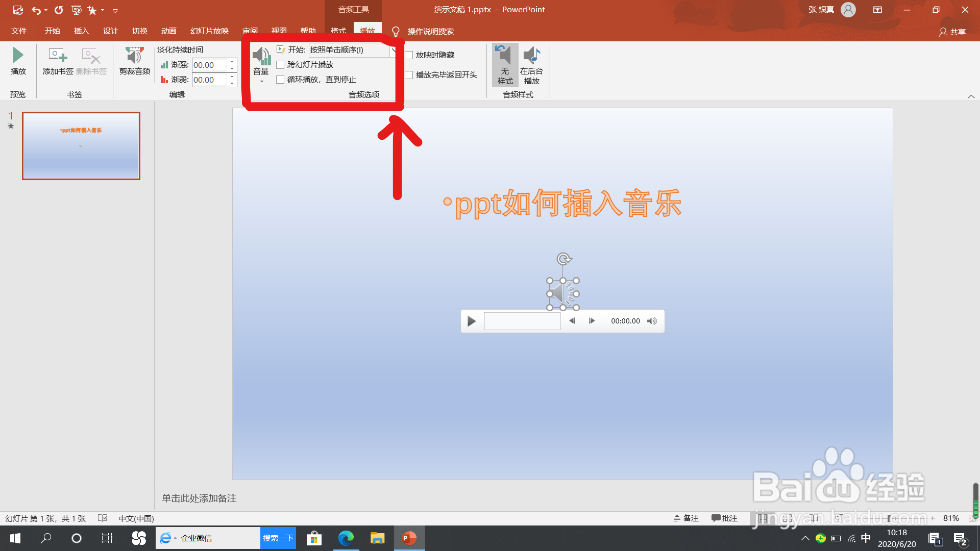The height and width of the screenshot is (551, 980).
Task: Open the Insert ribbon tab
Action: click(x=81, y=31)
